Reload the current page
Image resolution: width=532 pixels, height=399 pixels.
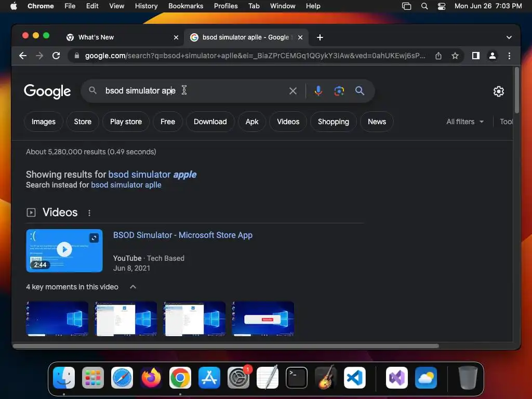coord(56,56)
